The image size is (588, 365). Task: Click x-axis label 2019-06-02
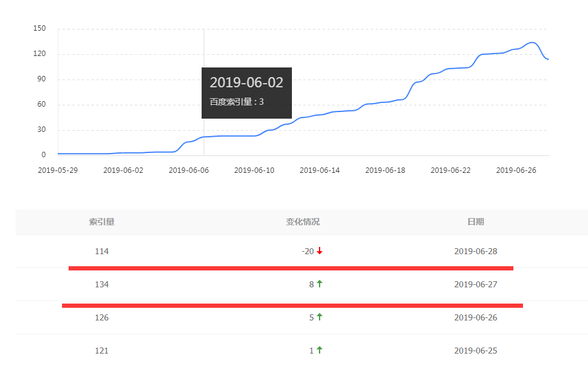[x=123, y=170]
